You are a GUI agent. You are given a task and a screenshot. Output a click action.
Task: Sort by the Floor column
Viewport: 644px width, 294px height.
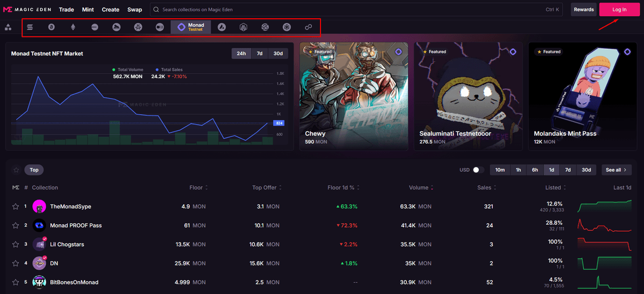point(199,188)
